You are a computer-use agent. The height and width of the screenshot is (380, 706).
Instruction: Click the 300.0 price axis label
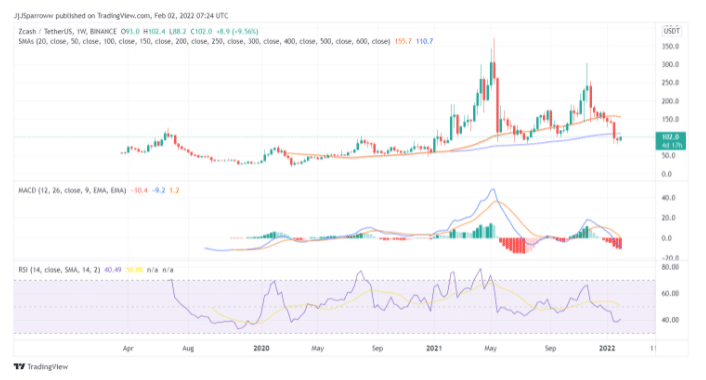[x=670, y=64]
